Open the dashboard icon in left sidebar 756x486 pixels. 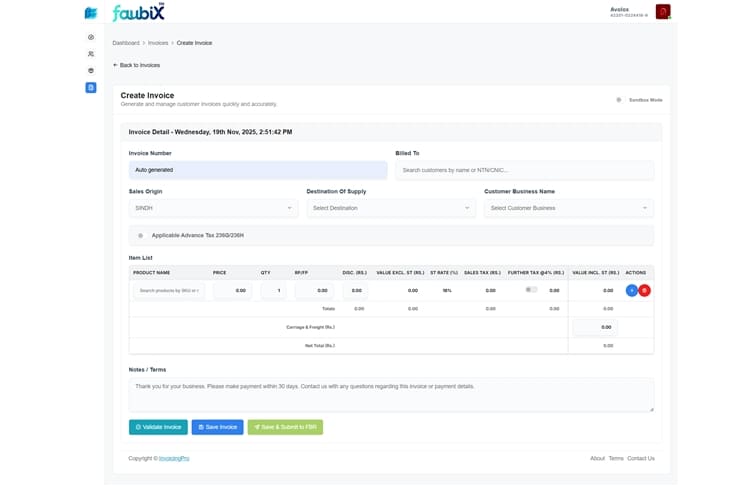(91, 37)
